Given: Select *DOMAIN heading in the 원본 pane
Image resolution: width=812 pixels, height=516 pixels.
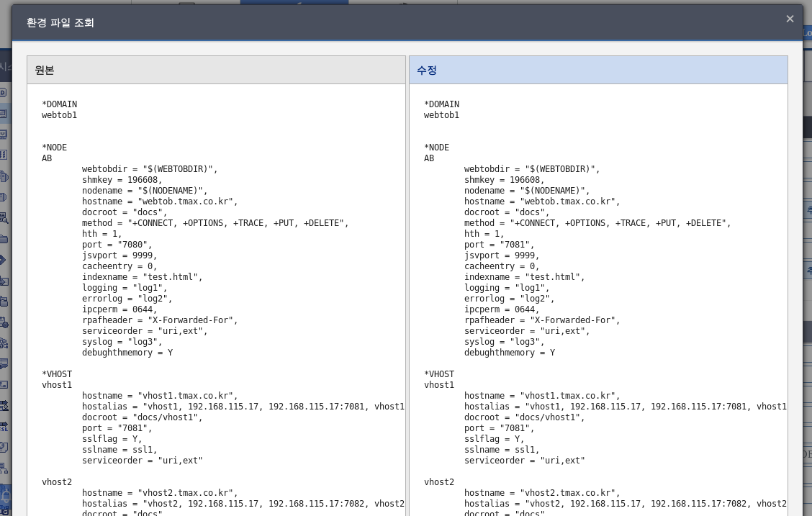Looking at the screenshot, I should (60, 104).
